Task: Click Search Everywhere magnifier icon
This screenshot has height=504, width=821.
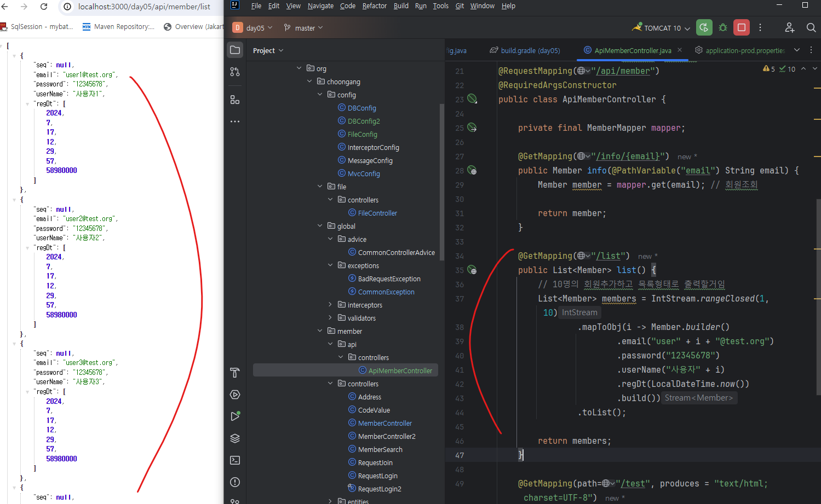Action: tap(811, 27)
